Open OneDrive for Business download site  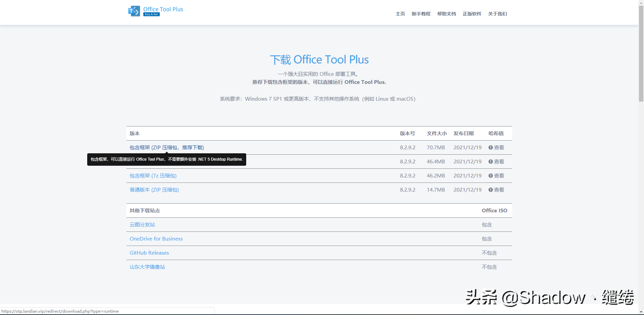tap(156, 239)
